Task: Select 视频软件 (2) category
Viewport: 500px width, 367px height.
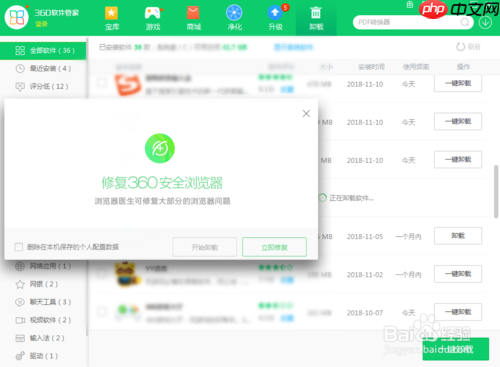Action: [43, 320]
